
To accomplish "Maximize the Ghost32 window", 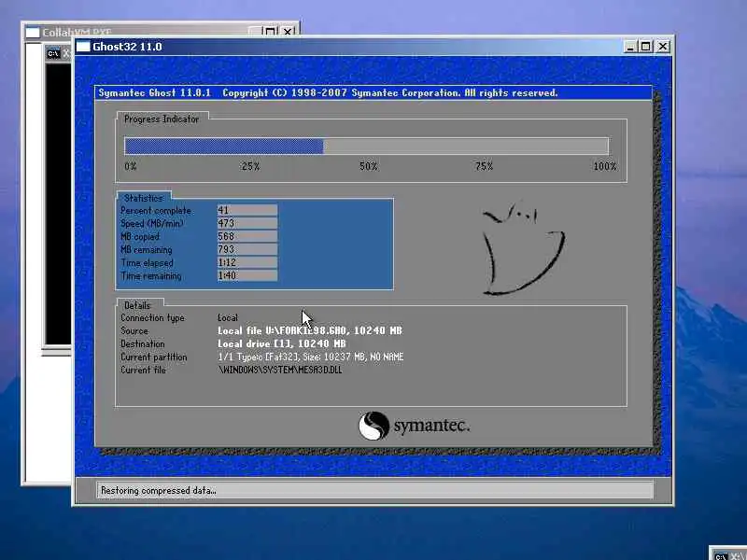I will click(646, 46).
